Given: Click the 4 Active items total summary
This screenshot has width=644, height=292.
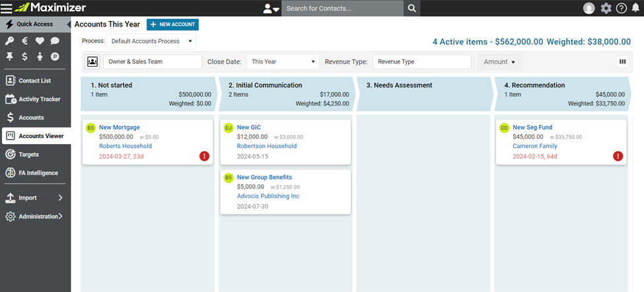Looking at the screenshot, I should [x=487, y=42].
